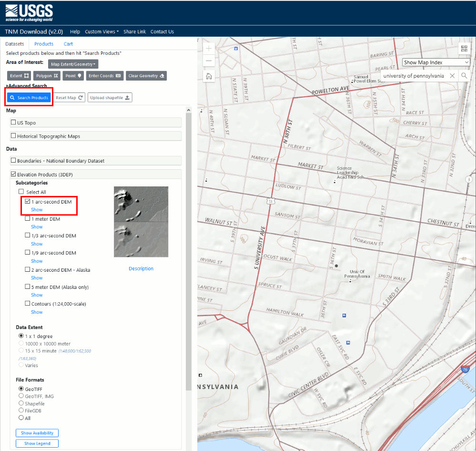Expand the Custom Views menu
This screenshot has width=476, height=451.
pyautogui.click(x=101, y=32)
